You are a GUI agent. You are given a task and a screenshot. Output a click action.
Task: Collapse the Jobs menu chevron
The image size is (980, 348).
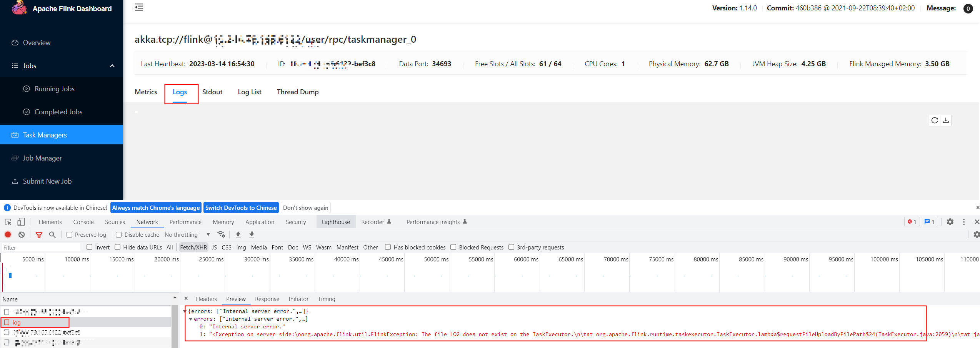(x=112, y=66)
